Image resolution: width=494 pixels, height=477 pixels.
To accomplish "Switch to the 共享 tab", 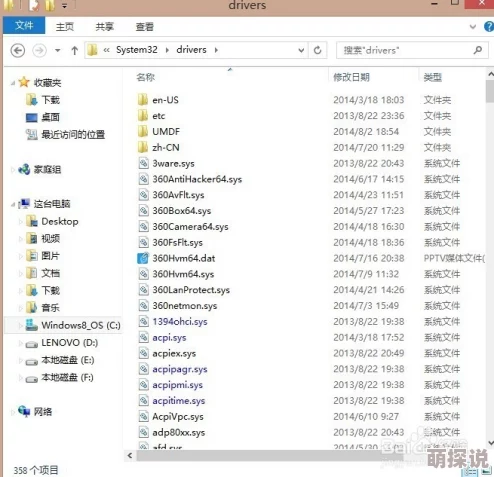I will pyautogui.click(x=105, y=27).
